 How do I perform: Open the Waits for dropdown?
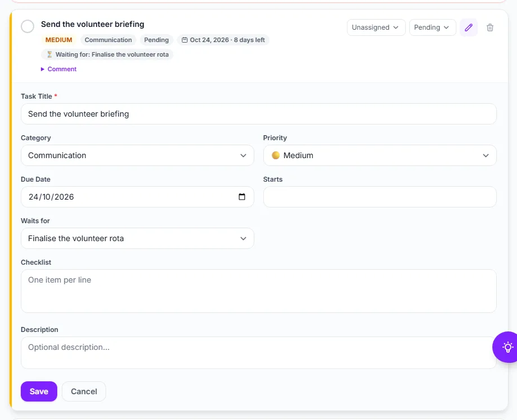137,238
